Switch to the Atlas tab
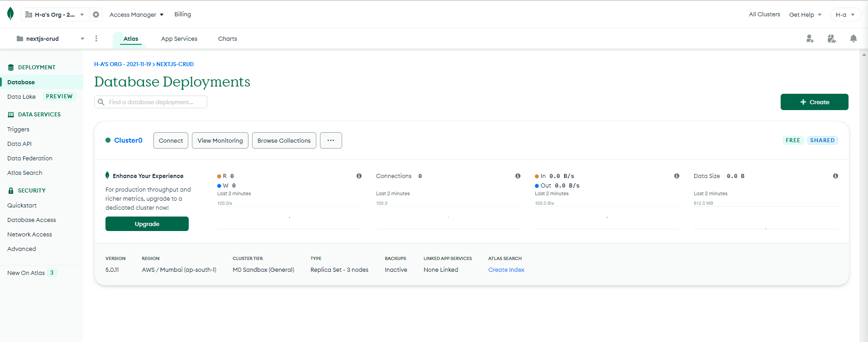868x342 pixels. pyautogui.click(x=131, y=39)
